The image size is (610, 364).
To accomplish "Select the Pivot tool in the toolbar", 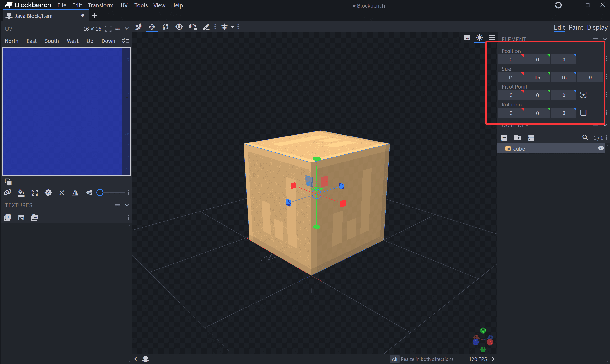I will [x=179, y=27].
